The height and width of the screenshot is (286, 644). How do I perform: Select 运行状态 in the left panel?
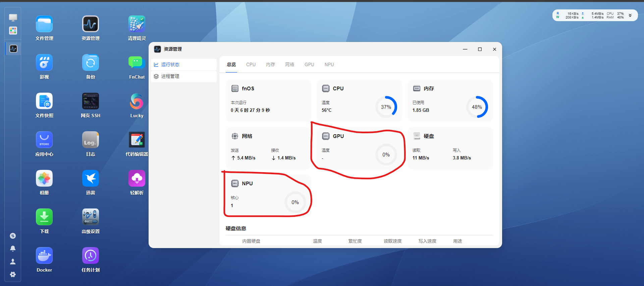[x=183, y=64]
